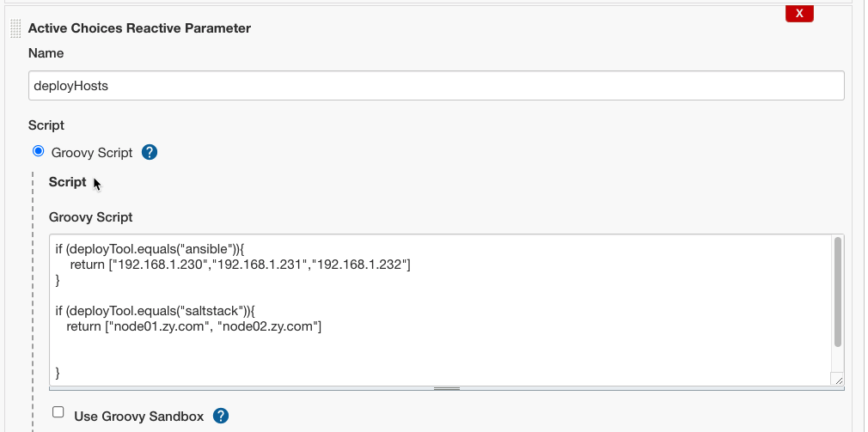Click the bold 'Groovy Script' heading above the textarea
The width and height of the screenshot is (868, 432).
[x=91, y=217]
